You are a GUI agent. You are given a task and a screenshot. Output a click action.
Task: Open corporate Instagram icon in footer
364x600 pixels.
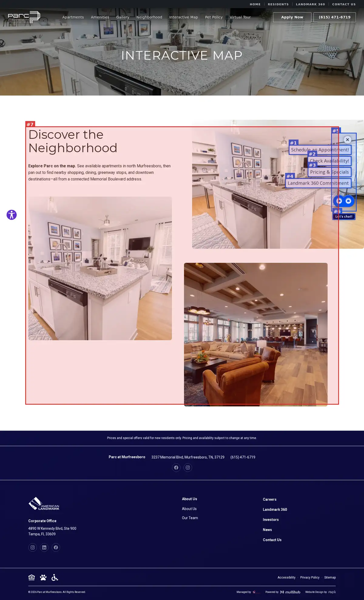coord(32,547)
